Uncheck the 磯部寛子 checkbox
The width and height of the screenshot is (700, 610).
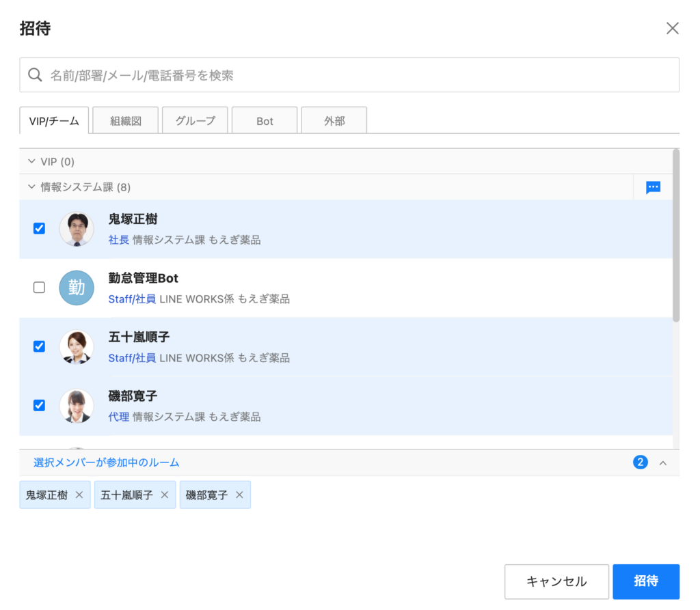click(39, 406)
